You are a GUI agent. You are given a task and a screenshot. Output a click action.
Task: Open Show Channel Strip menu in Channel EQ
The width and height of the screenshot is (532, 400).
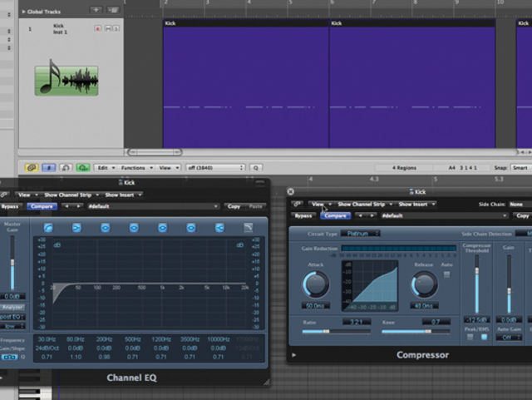click(71, 195)
